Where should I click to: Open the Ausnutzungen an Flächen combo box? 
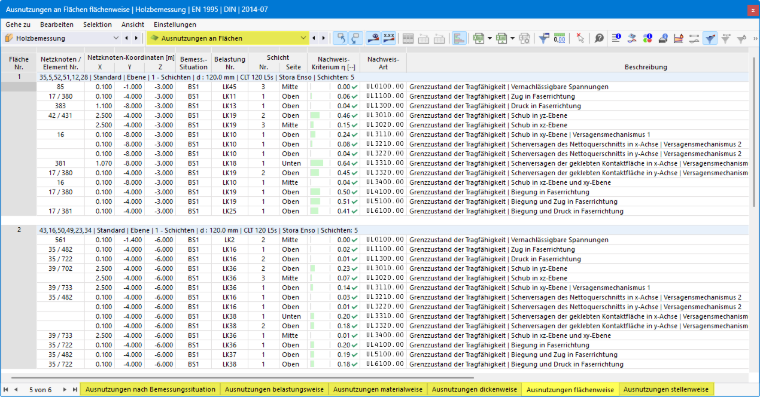point(228,38)
